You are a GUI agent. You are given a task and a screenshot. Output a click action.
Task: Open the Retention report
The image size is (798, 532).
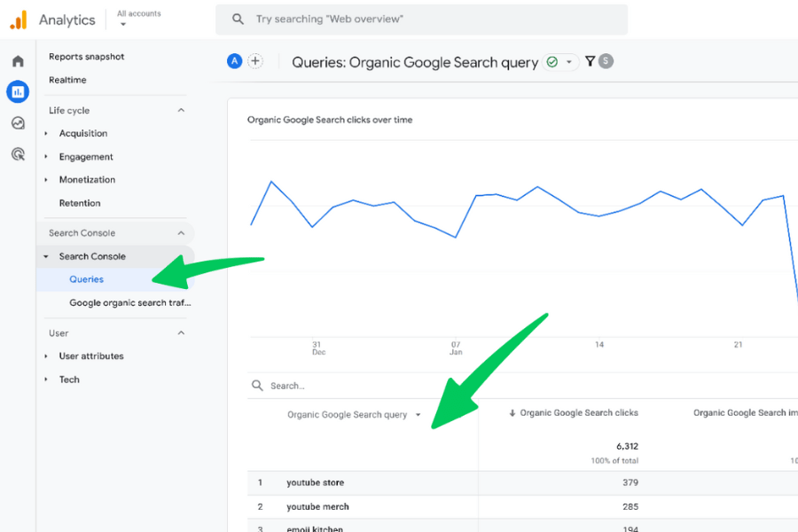pyautogui.click(x=80, y=203)
